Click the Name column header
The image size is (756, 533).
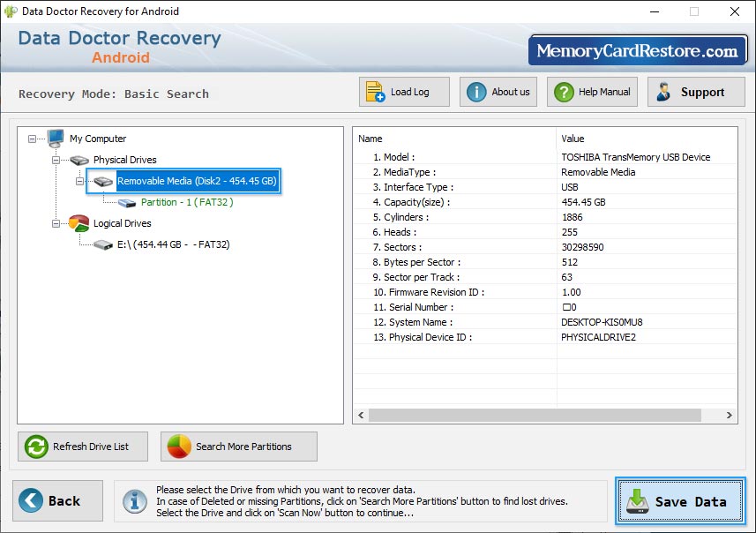point(454,139)
